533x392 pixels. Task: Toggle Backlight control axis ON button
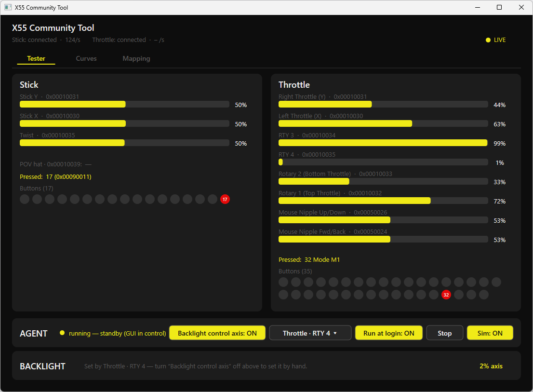click(x=217, y=333)
